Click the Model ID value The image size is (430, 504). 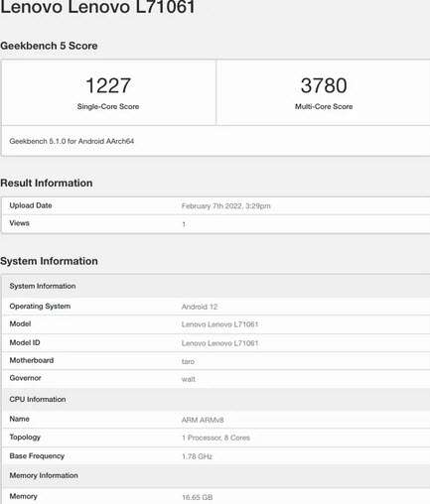click(x=219, y=343)
